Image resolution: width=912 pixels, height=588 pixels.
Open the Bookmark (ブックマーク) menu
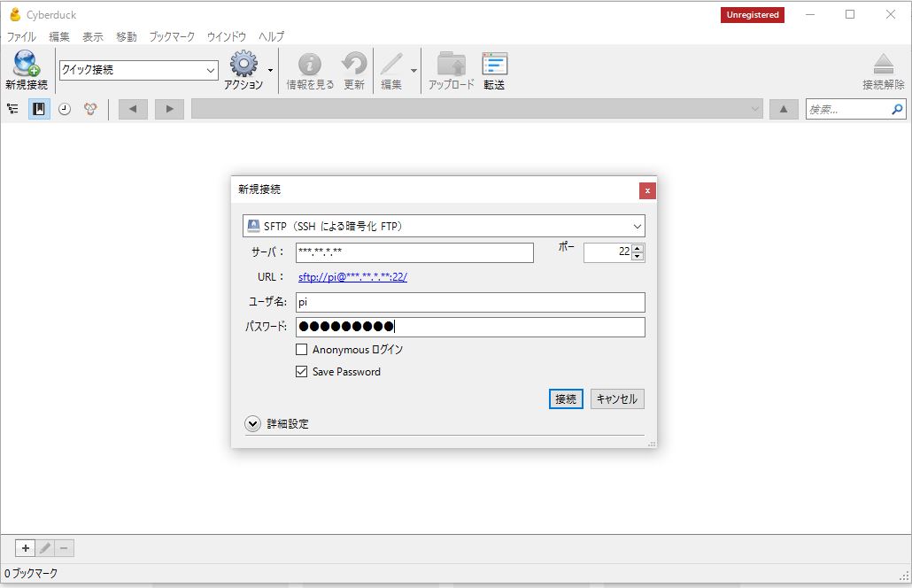[x=172, y=36]
